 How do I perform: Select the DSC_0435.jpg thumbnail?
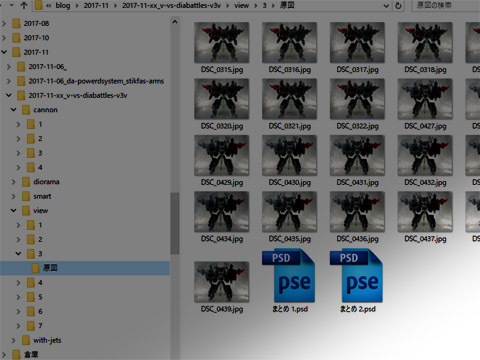tap(289, 211)
